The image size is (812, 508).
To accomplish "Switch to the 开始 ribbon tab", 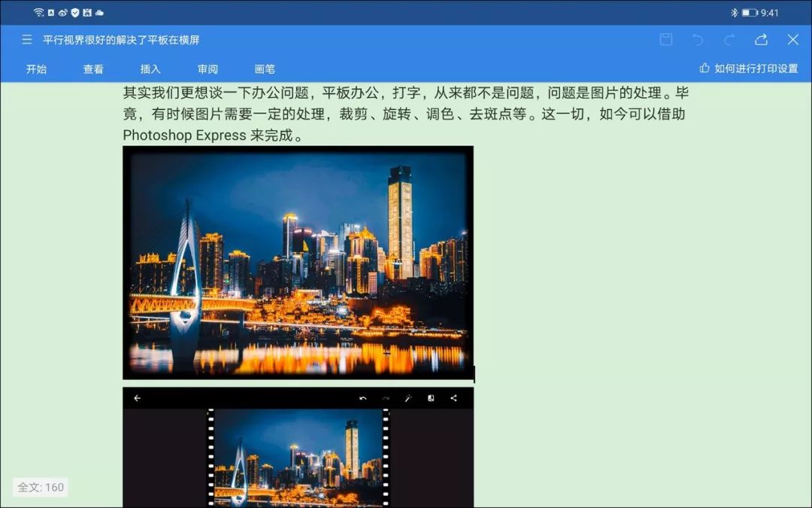I will [36, 68].
